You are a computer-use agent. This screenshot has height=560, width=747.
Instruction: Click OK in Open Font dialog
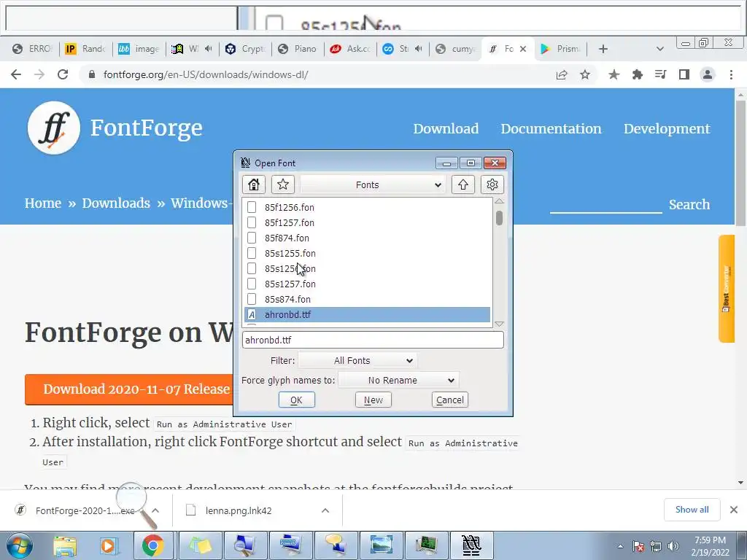pos(296,400)
